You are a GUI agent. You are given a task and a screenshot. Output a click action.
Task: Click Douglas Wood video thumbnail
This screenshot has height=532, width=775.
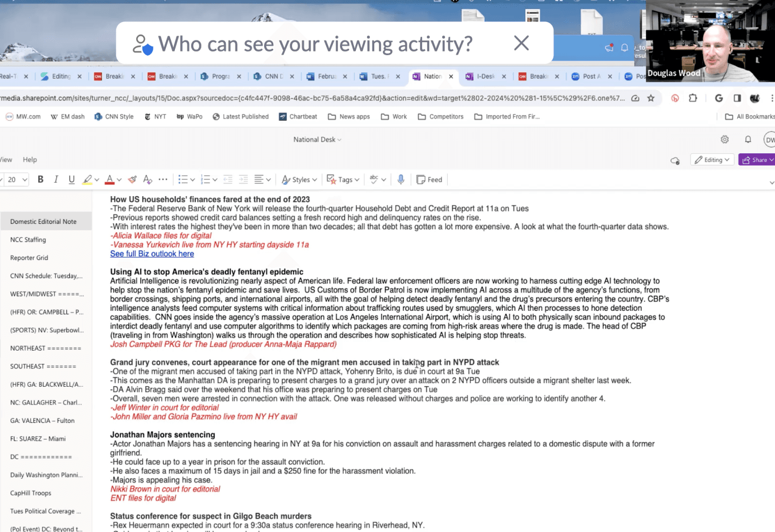coord(710,41)
